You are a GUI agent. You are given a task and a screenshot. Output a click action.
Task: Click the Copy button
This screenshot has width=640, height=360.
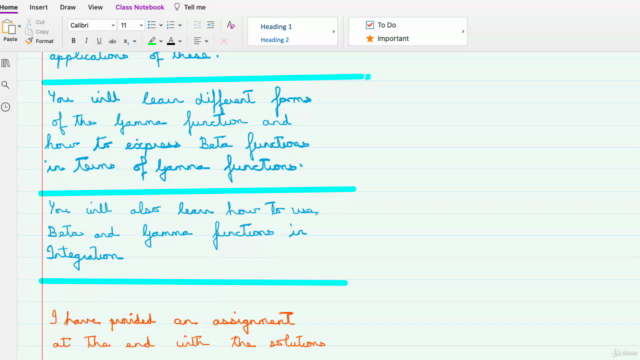point(37,31)
